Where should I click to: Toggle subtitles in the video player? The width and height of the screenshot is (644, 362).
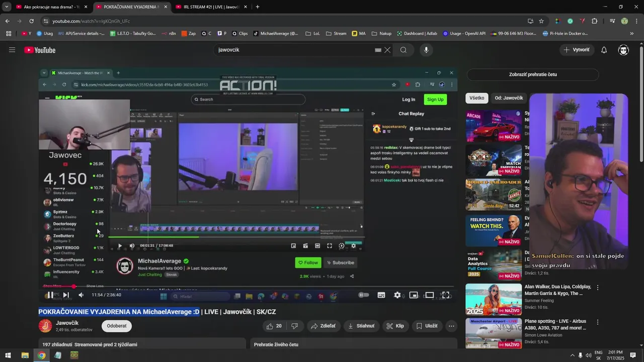coord(381,295)
